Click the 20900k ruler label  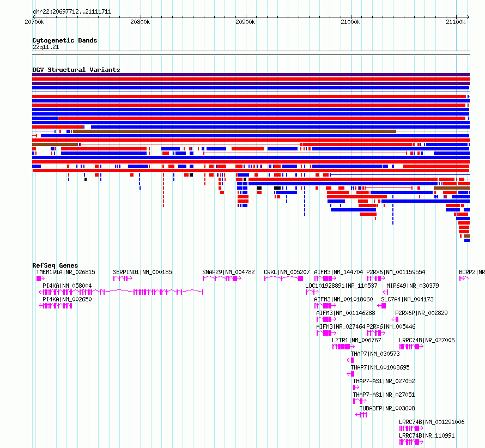coord(245,22)
